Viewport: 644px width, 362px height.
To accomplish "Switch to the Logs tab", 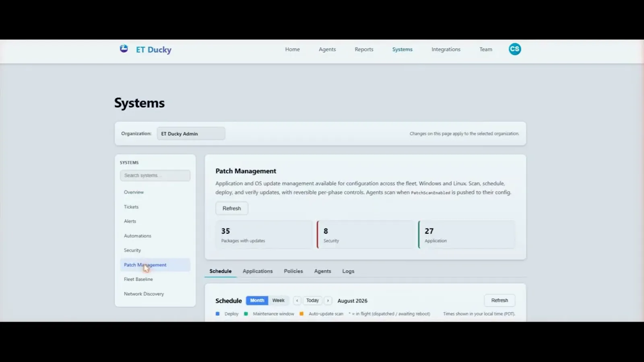I will click(348, 271).
